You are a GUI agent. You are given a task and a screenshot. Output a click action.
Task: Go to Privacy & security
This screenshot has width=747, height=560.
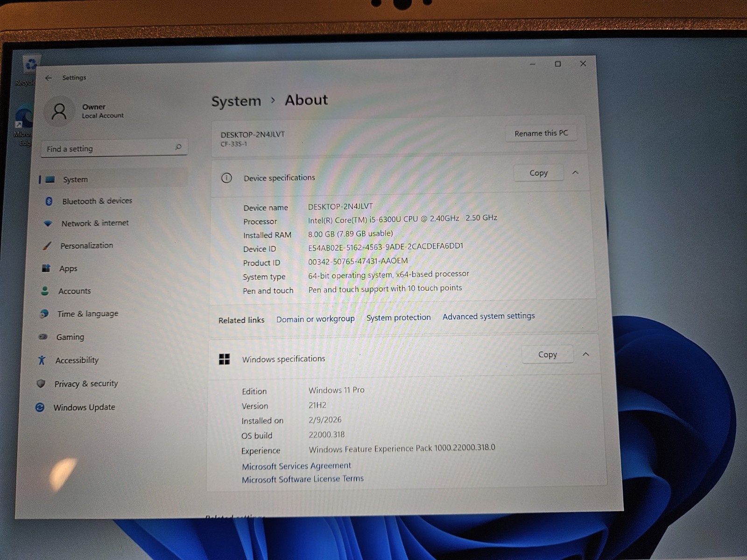86,384
